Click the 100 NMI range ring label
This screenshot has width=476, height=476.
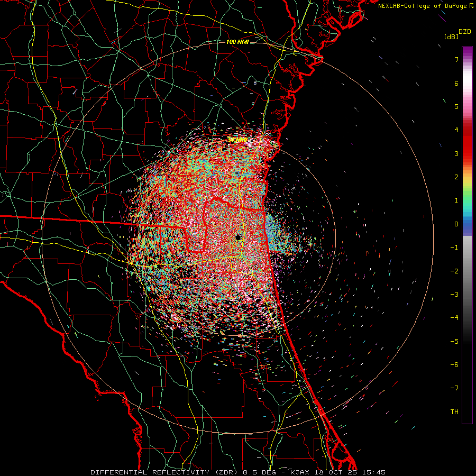tap(237, 42)
